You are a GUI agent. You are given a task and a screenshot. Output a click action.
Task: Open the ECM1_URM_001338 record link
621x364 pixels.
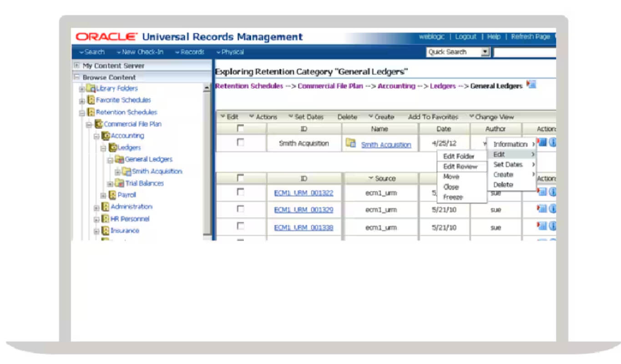click(x=303, y=227)
